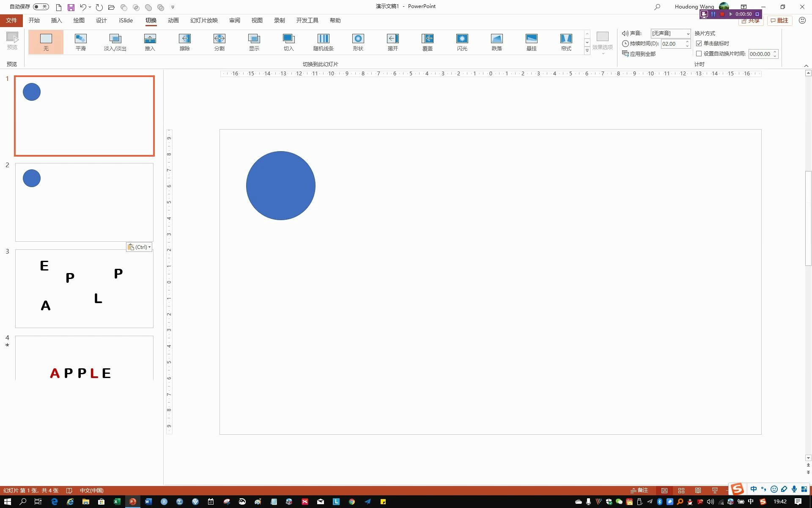Toggle 单击鼠标时 checkbox

(699, 43)
